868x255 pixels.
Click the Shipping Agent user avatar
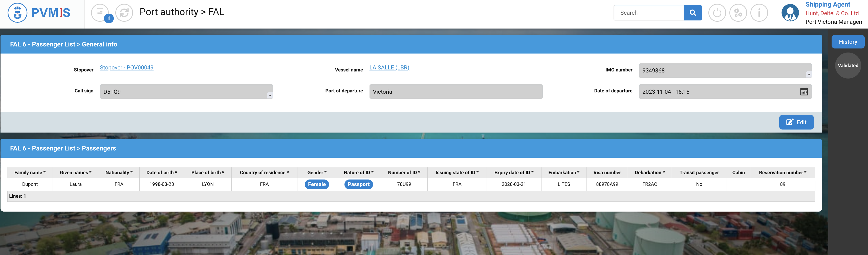[x=790, y=13]
